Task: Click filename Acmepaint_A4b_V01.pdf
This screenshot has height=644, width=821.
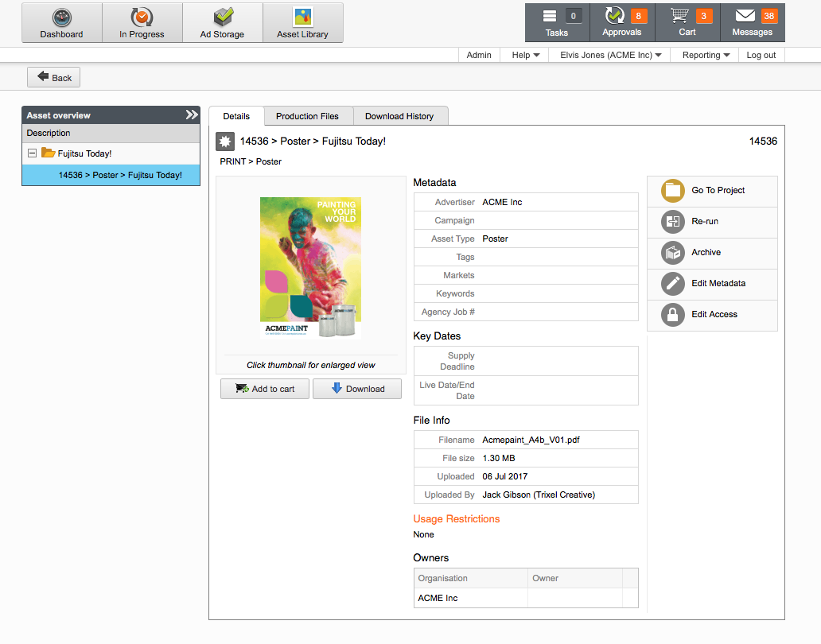Action: coord(531,440)
